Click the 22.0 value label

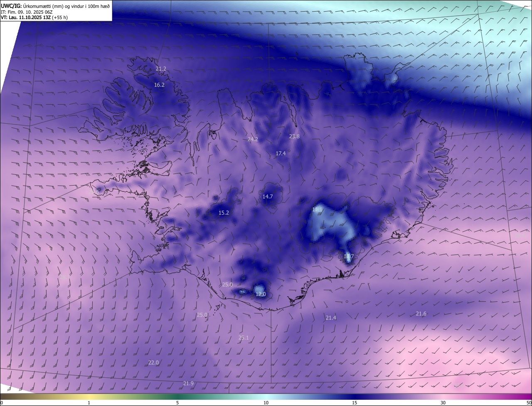click(153, 363)
